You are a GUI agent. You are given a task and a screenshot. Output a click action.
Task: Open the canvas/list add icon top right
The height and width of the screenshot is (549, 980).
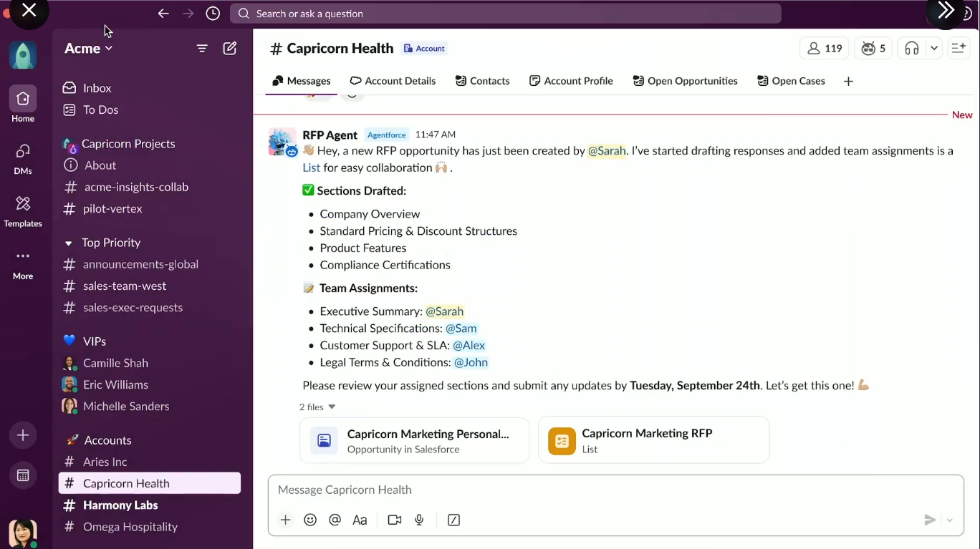pyautogui.click(x=958, y=49)
